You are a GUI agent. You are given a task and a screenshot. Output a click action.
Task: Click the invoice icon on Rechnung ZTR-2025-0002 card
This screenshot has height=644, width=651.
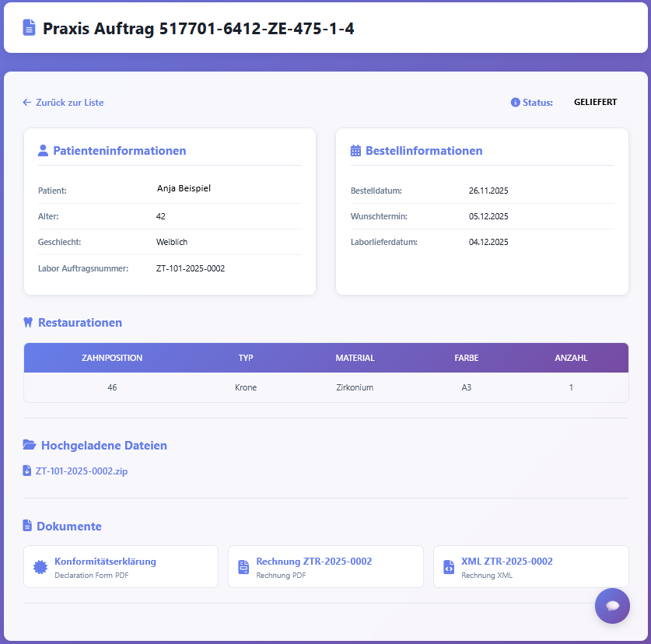(x=243, y=566)
